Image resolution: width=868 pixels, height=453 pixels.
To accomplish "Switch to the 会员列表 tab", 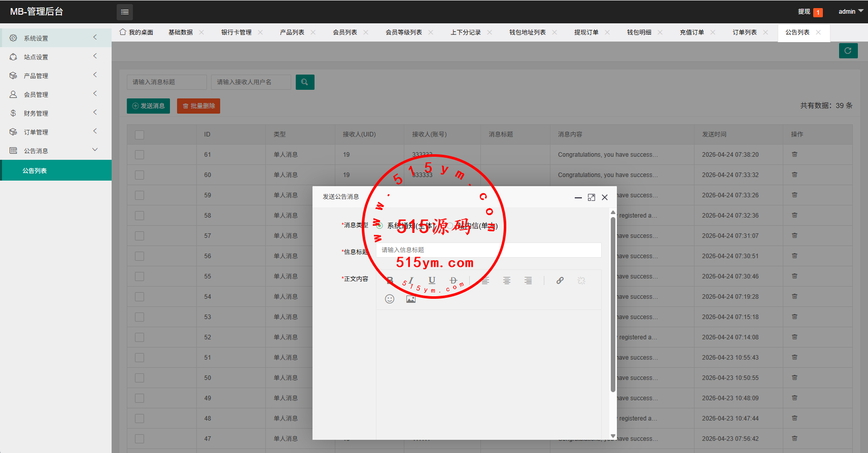I will point(345,32).
